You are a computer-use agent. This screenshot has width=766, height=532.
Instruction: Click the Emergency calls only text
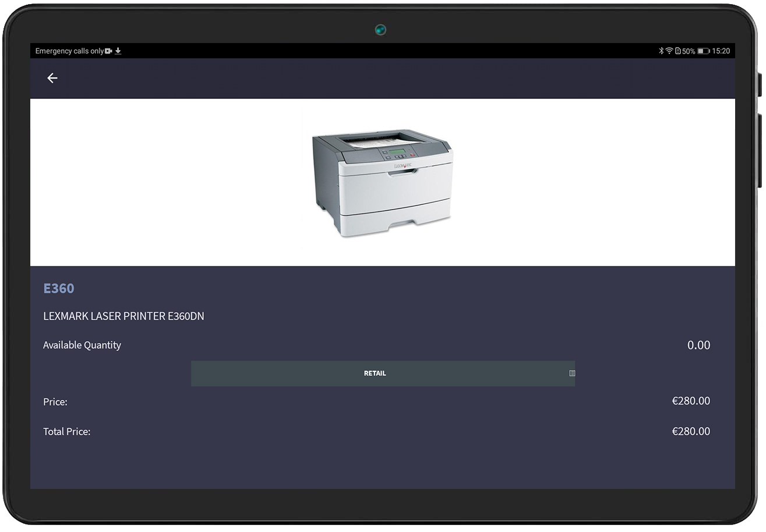pos(69,51)
